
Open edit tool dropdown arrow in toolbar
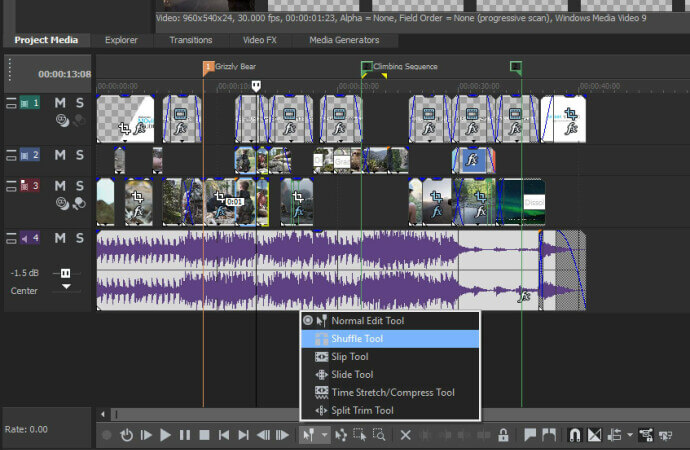(x=324, y=435)
